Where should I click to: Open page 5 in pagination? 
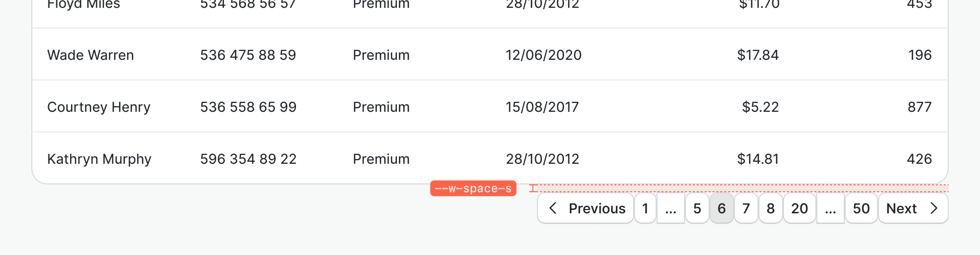tap(697, 208)
